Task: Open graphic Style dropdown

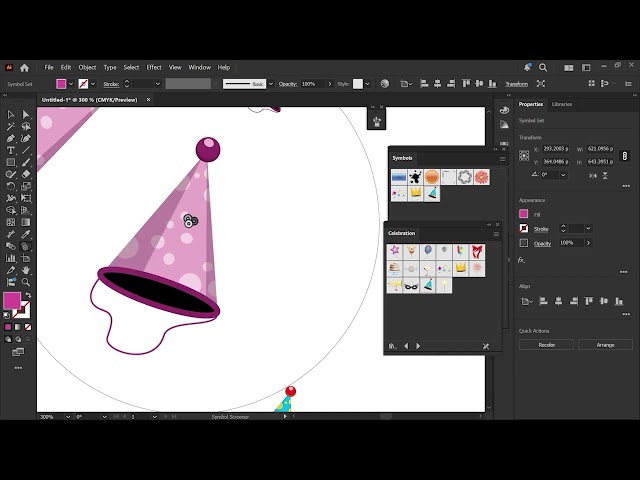Action: (367, 84)
